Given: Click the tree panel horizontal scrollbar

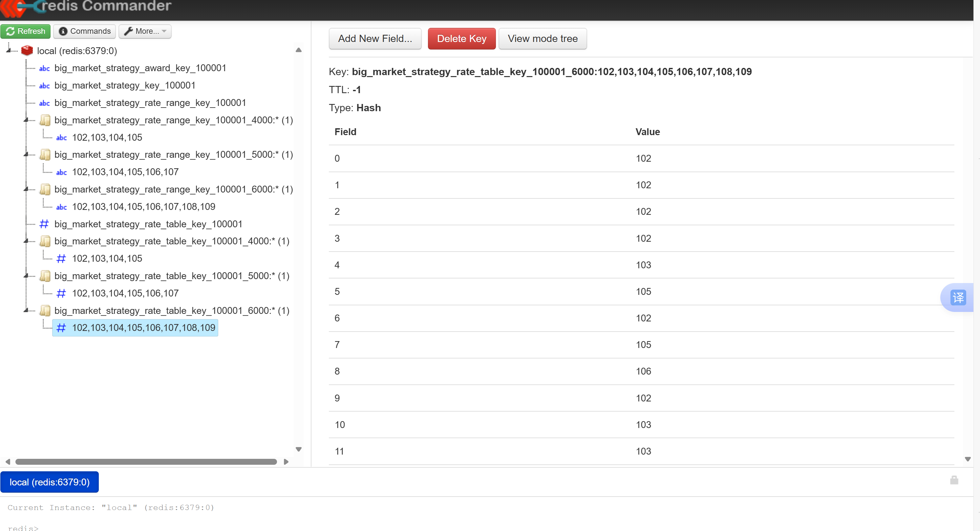Looking at the screenshot, I should 146,461.
